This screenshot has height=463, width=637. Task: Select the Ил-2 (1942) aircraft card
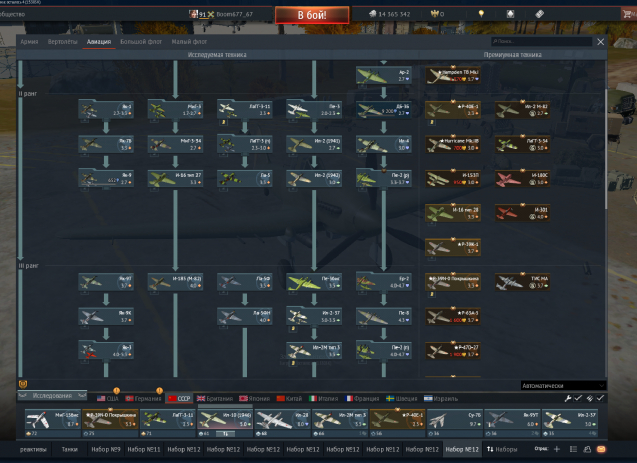click(314, 179)
